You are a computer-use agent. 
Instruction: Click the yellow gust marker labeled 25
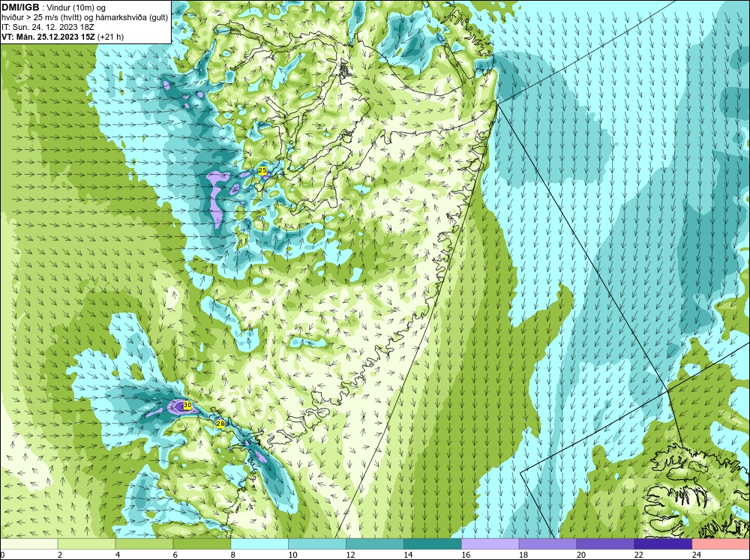pos(262,169)
